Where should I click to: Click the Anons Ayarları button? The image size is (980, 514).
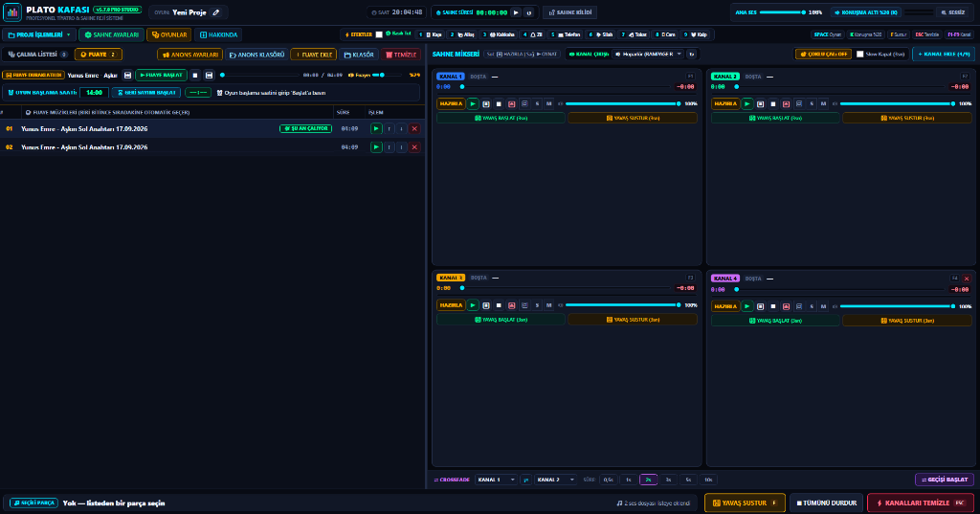[x=190, y=55]
